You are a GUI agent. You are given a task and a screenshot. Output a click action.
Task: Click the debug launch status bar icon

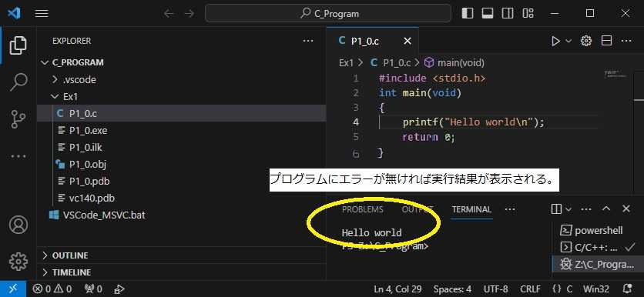pos(119,289)
